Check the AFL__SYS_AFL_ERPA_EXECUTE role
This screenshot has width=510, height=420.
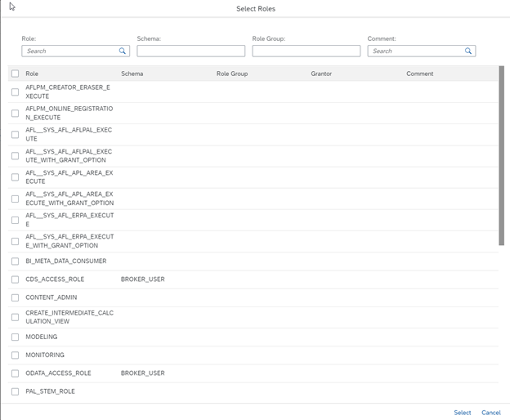15,220
